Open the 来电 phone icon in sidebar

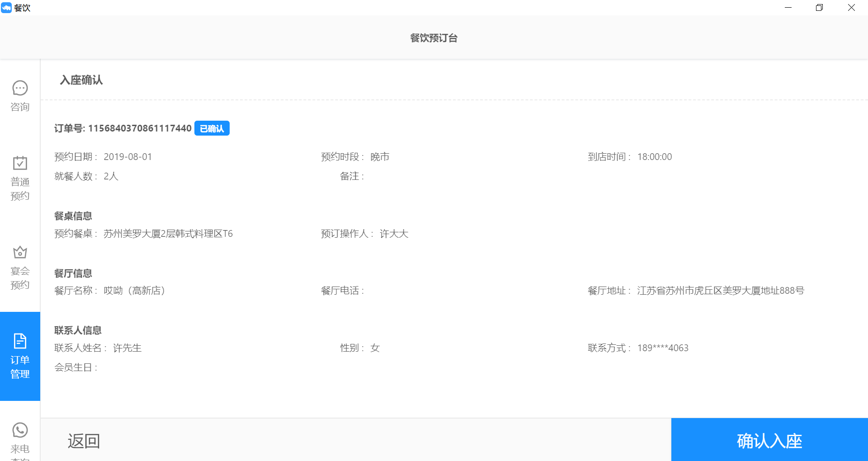tap(20, 430)
